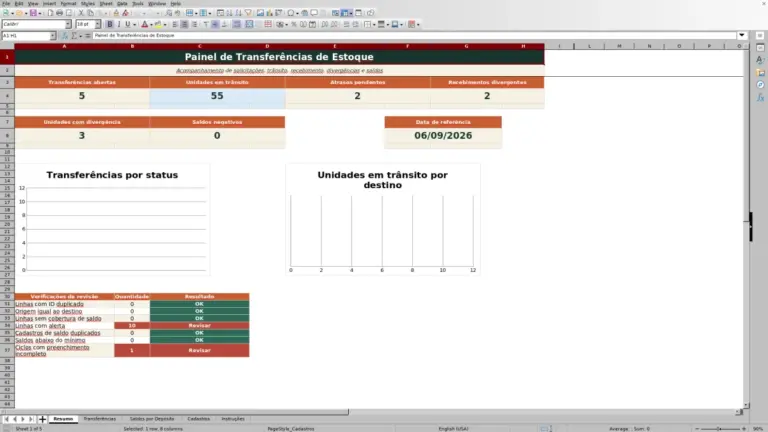Expand the Background Color dropdown arrow

coord(165,24)
